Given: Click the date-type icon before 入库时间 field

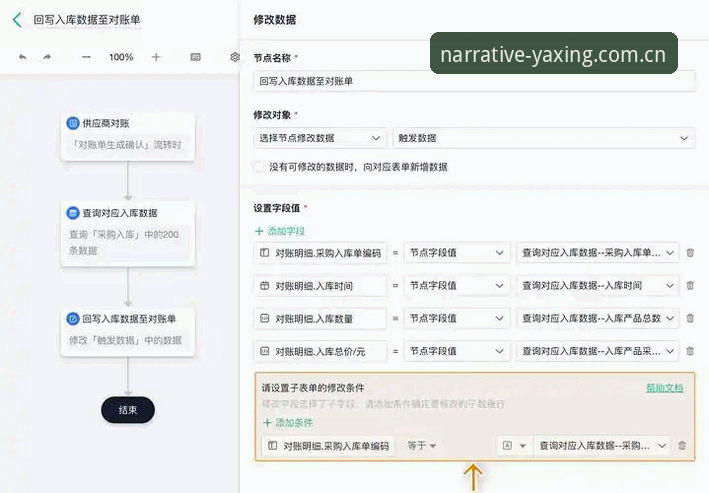Looking at the screenshot, I should [265, 286].
